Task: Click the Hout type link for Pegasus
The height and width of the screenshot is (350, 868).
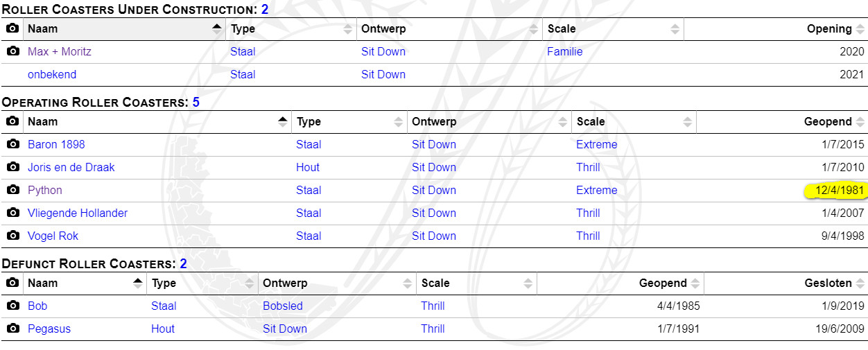Action: pos(163,329)
